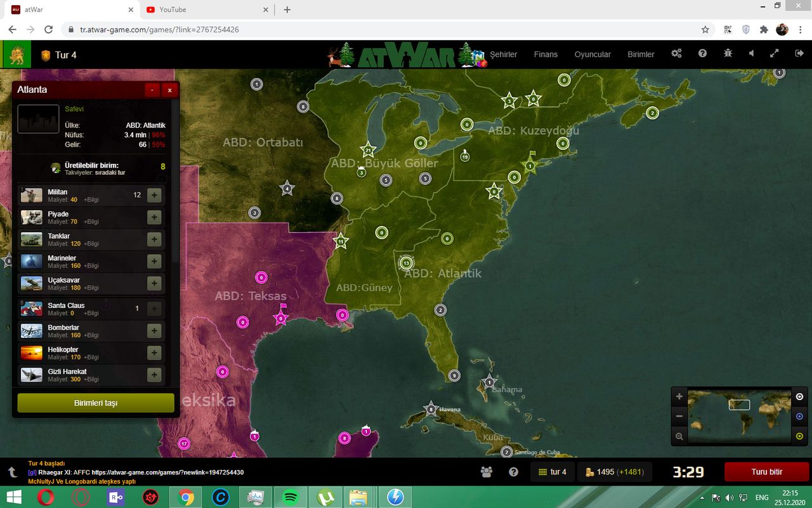Screen dimensions: 812x508
Task: Select the pink star capital with flag
Action: 281,317
